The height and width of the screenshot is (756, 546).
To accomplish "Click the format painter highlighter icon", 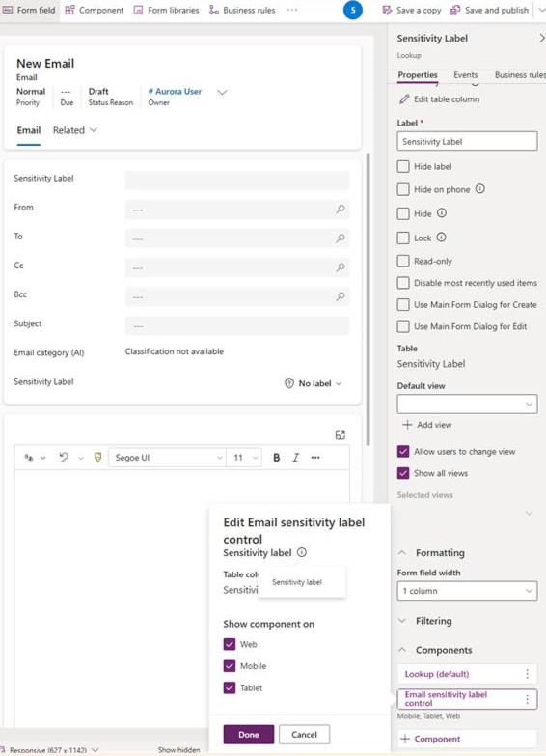I will pyautogui.click(x=97, y=458).
